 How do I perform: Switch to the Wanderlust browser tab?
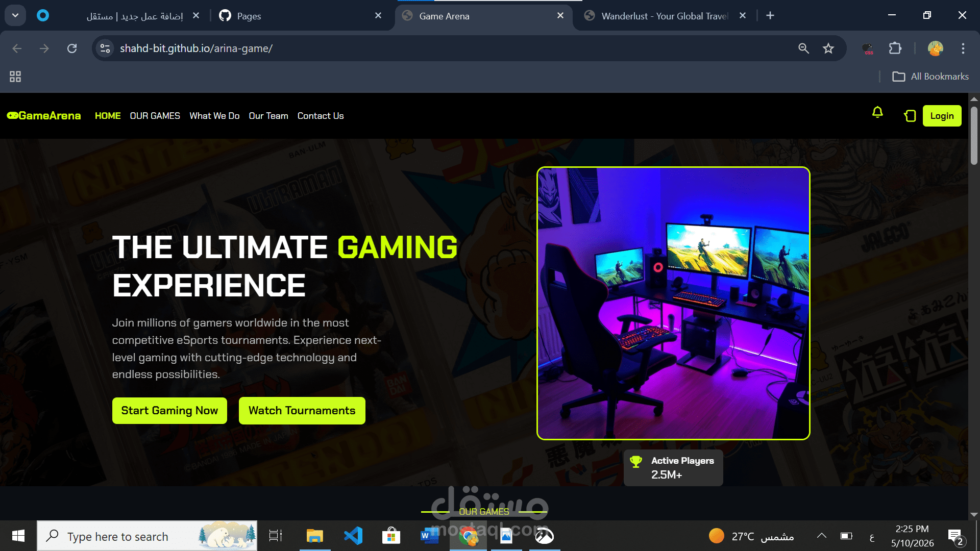click(x=665, y=16)
